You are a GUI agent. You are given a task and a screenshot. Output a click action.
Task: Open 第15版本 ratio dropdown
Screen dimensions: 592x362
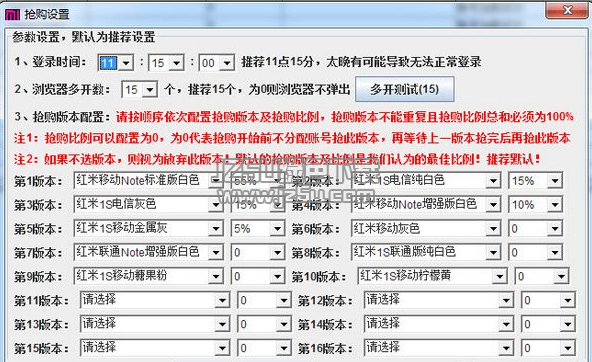264,348
